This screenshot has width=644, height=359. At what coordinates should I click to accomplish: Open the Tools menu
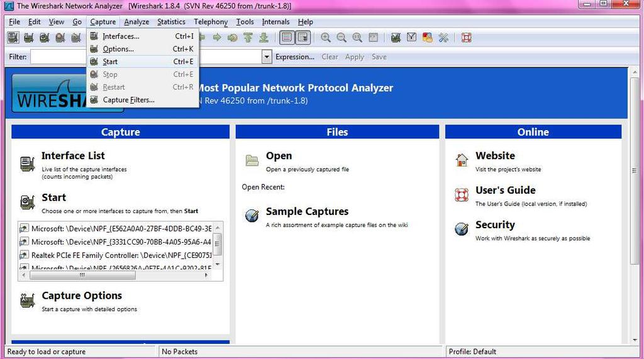click(x=245, y=22)
